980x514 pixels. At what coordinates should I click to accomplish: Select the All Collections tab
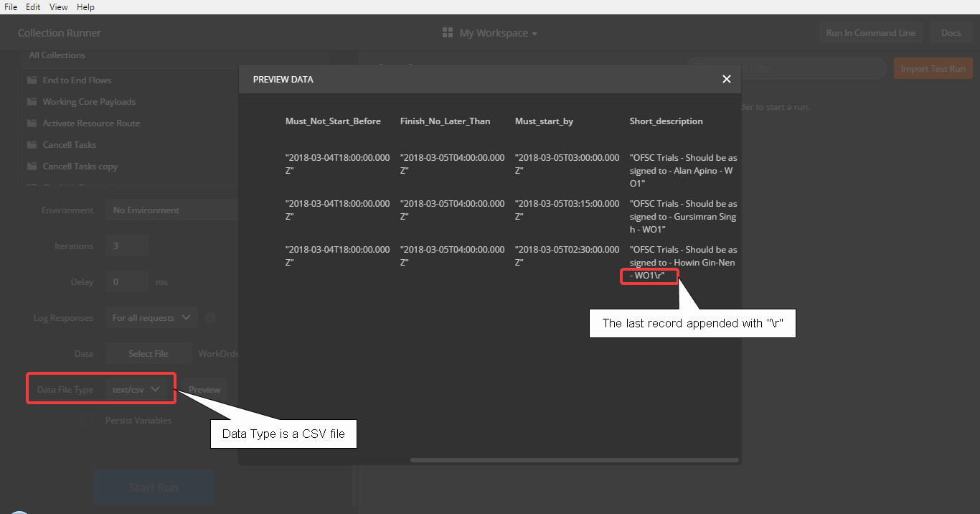pos(57,55)
